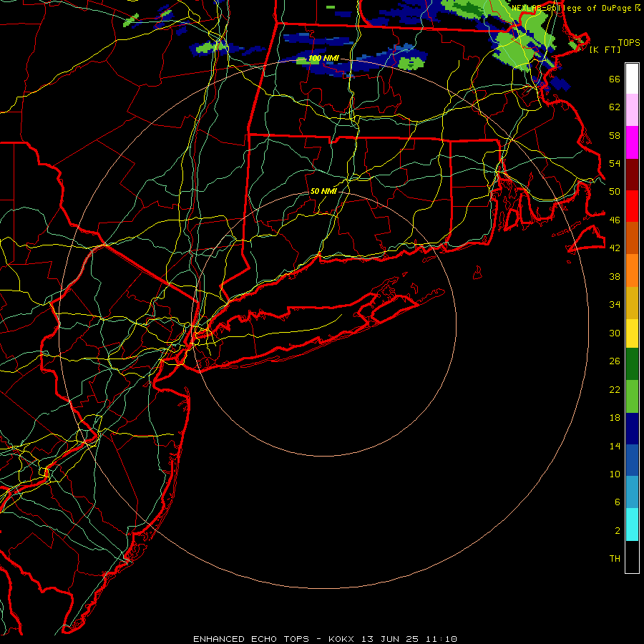Select the NEXLAB-College of DuPage credit text
The image size is (644, 644).
[575, 8]
